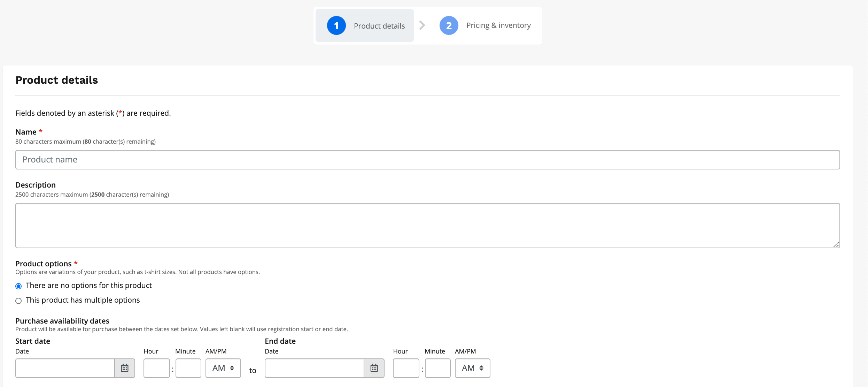Viewport: 868px width, 387px height.
Task: Click the 'Fields denoted by an asterisk' note
Action: point(93,113)
